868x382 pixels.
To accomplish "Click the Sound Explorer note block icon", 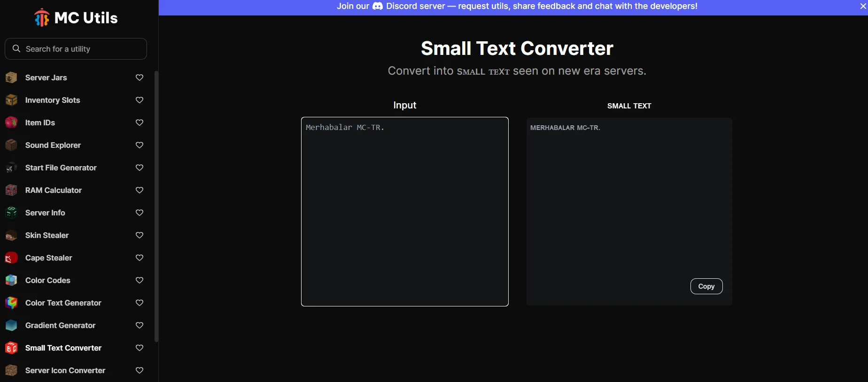I will point(11,145).
